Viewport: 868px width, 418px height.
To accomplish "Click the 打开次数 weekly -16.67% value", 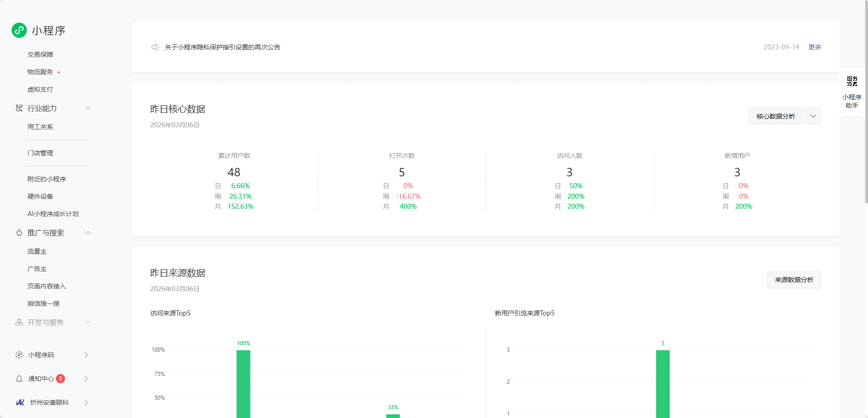I will click(408, 196).
